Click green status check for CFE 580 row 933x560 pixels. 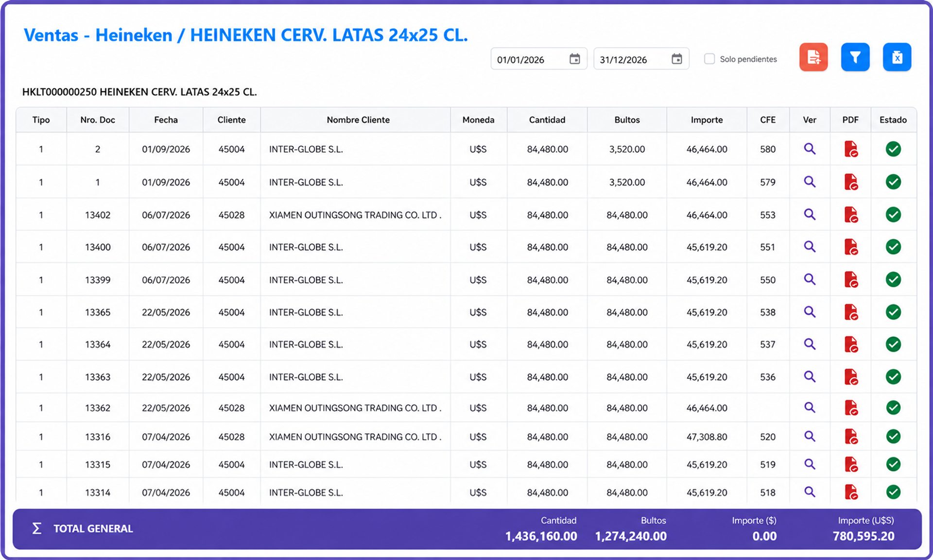point(893,149)
